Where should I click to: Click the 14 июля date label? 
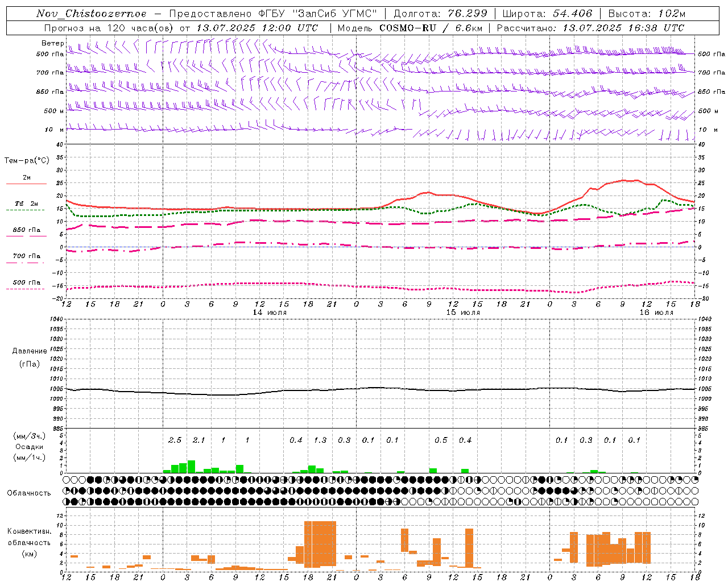click(x=270, y=313)
